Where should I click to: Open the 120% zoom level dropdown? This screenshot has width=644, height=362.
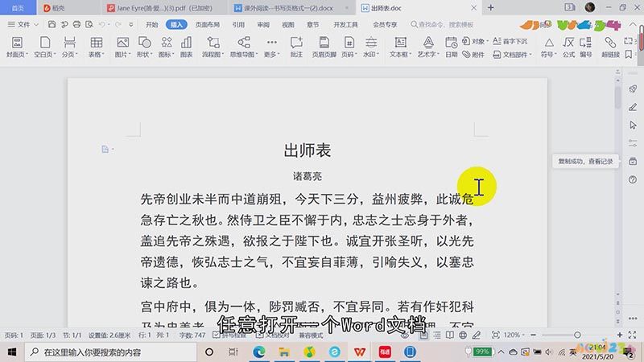(x=514, y=335)
